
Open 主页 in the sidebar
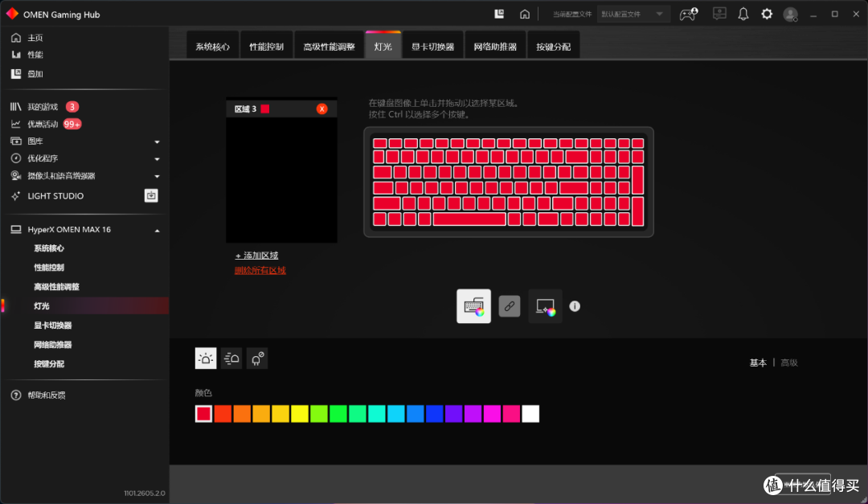[35, 38]
